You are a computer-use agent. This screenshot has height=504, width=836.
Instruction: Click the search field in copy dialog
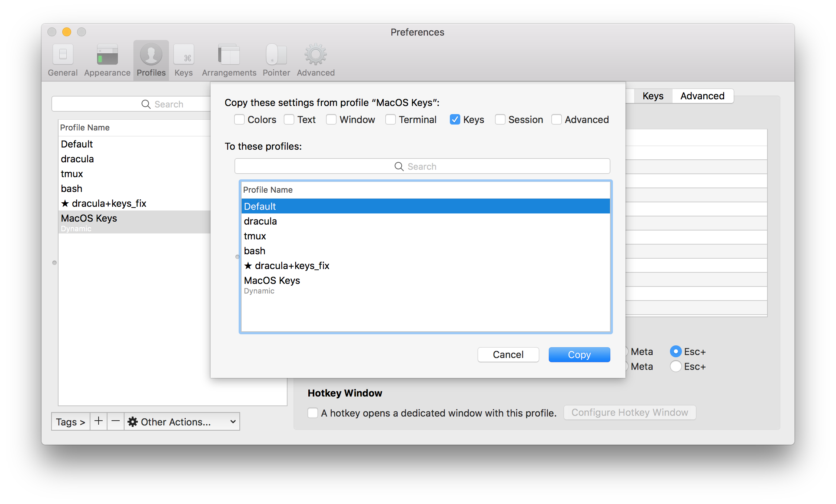point(422,166)
